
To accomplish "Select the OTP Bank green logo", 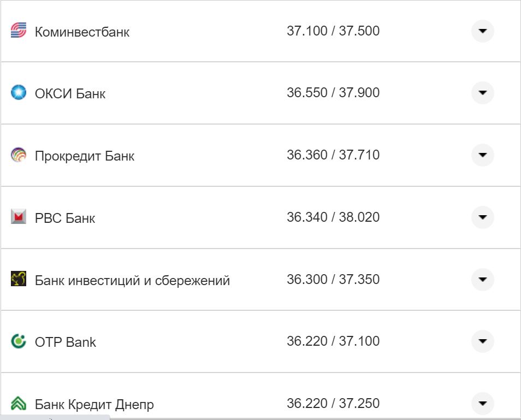I will 20,341.
